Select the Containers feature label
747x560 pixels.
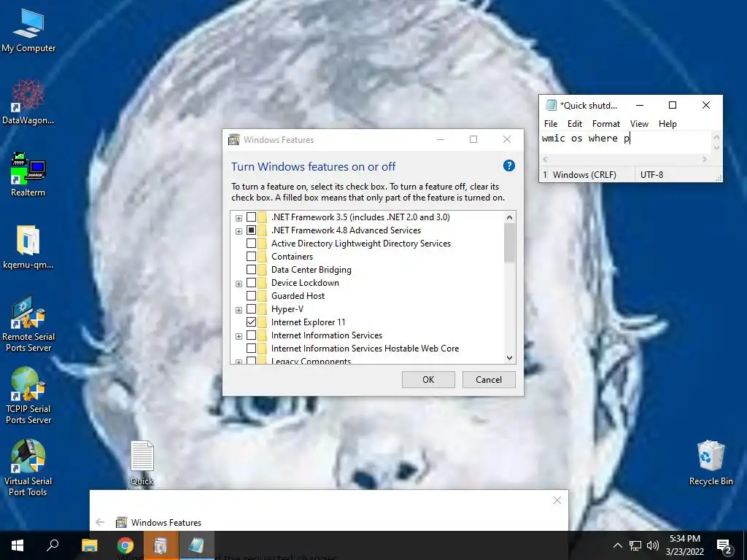[292, 256]
